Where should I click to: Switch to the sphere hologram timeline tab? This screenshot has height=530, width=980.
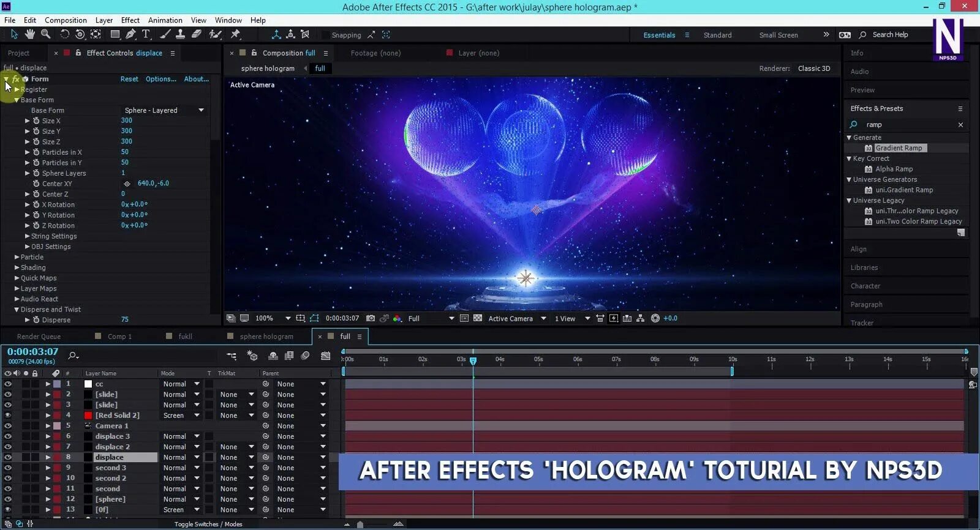(266, 337)
